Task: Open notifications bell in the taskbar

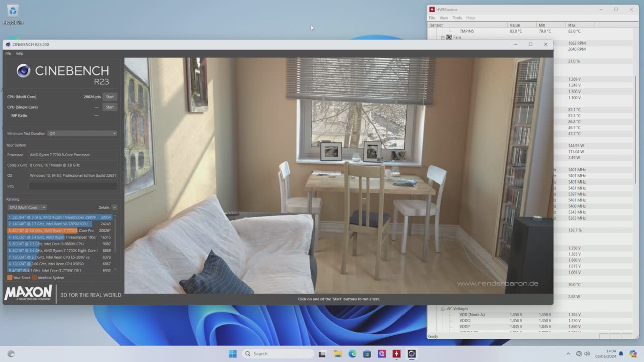Action: 621,354
